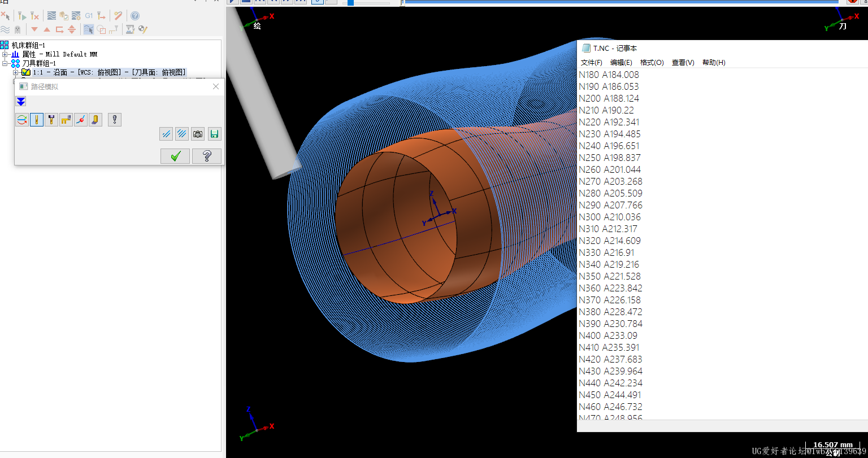Image resolution: width=868 pixels, height=458 pixels.
Task: Expand 路径模拟 dialog with double-arrow
Action: coord(21,102)
